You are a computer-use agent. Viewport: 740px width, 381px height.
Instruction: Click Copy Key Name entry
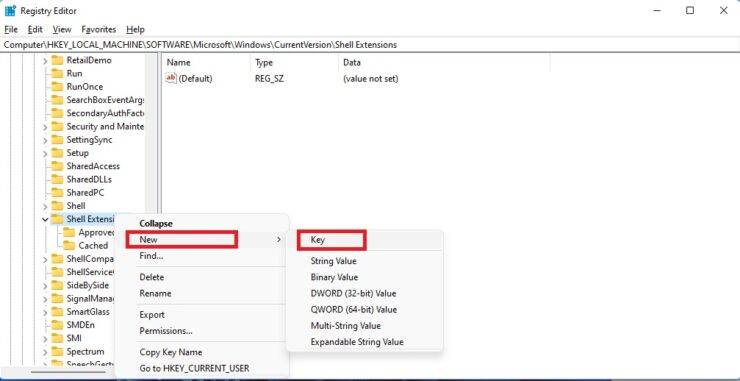coord(170,352)
